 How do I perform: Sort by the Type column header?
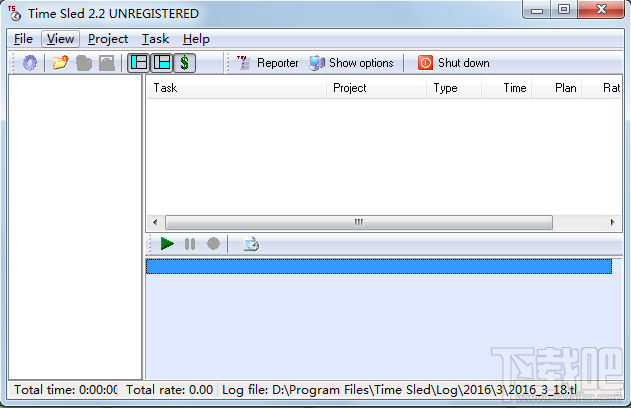point(454,88)
